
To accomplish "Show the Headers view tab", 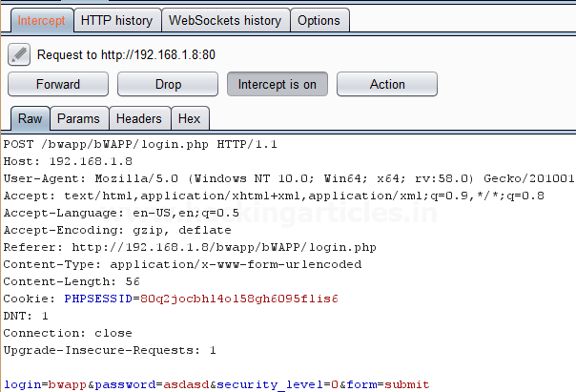I will [x=139, y=118].
